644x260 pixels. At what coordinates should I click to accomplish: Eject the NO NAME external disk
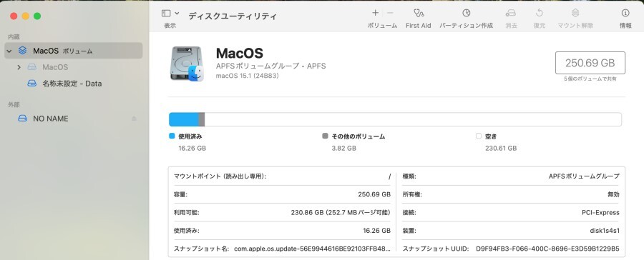pyautogui.click(x=134, y=119)
